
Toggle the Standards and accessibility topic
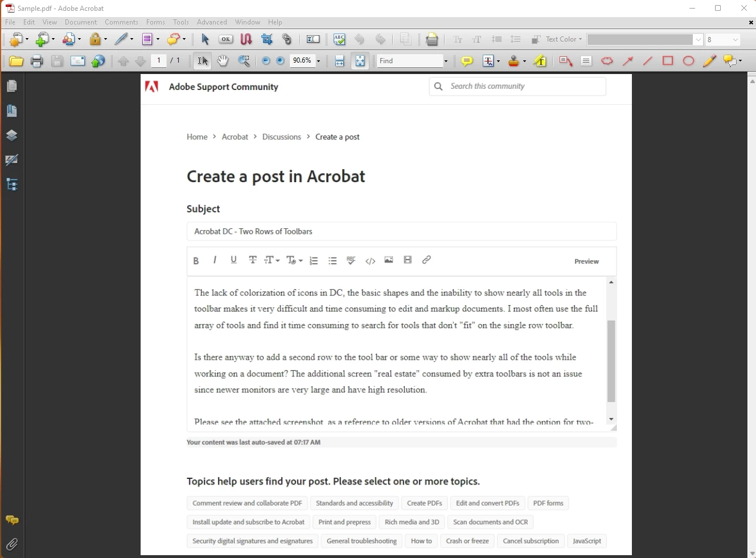click(x=355, y=503)
